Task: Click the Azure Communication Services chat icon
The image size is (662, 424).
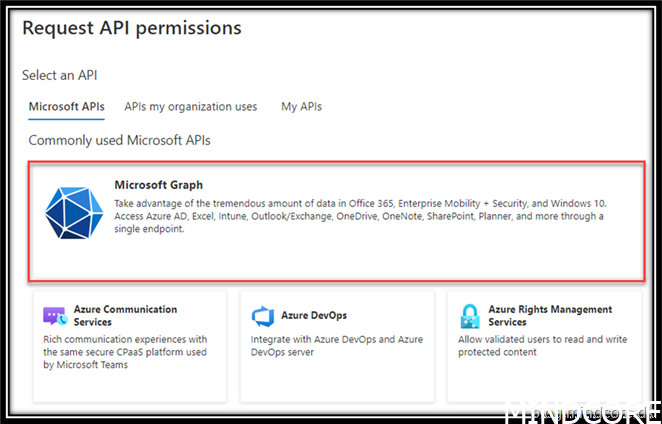Action: [x=54, y=316]
